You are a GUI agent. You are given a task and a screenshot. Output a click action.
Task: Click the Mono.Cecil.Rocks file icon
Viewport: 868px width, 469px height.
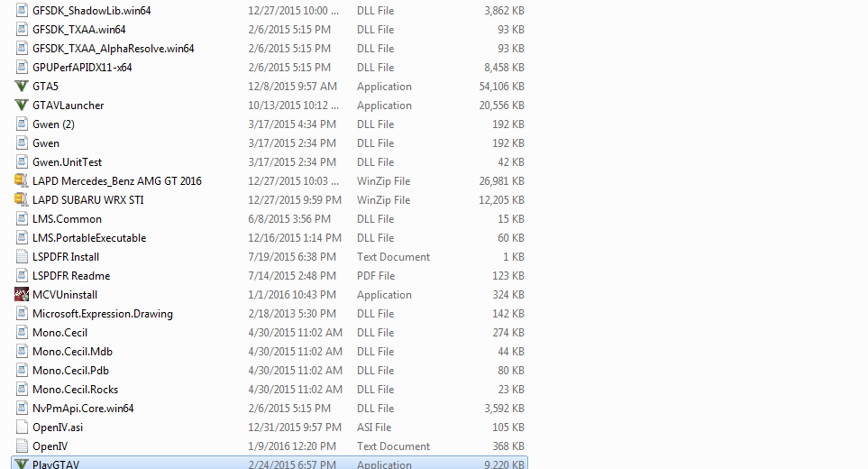coord(22,390)
